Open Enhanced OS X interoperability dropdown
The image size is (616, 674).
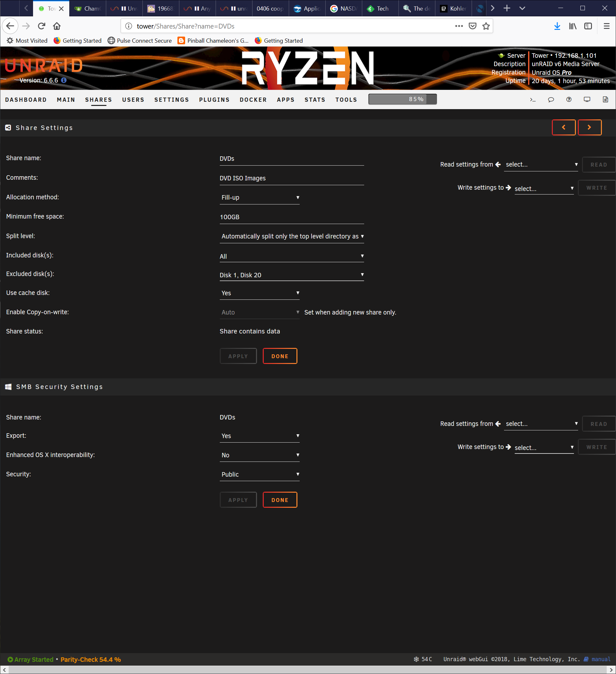(x=259, y=455)
